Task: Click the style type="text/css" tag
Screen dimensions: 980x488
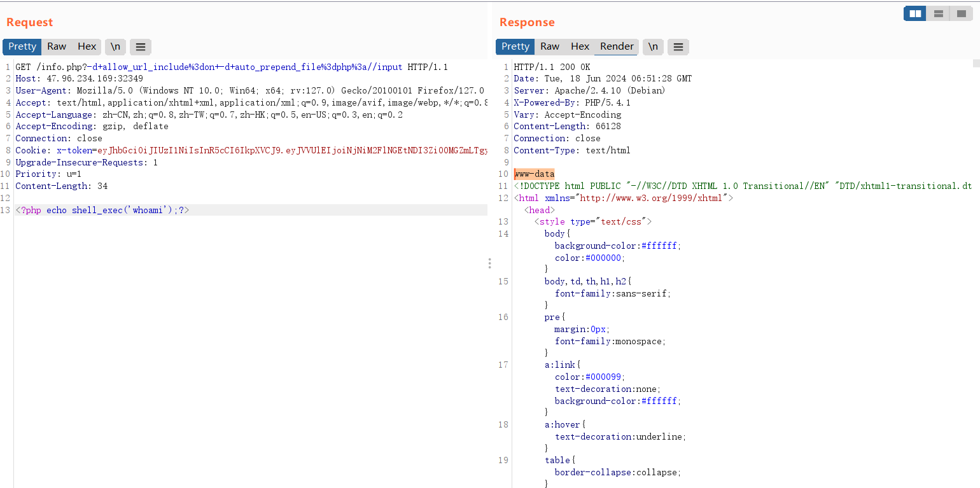Action: [x=592, y=222]
